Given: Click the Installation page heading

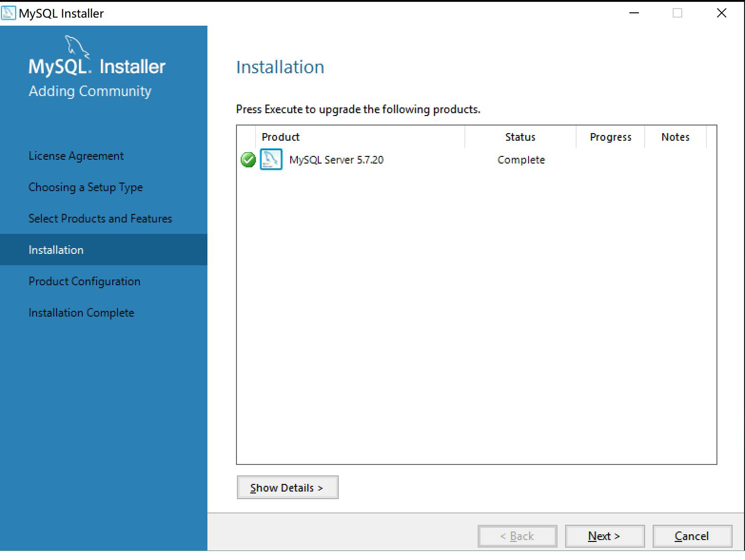Looking at the screenshot, I should click(280, 67).
